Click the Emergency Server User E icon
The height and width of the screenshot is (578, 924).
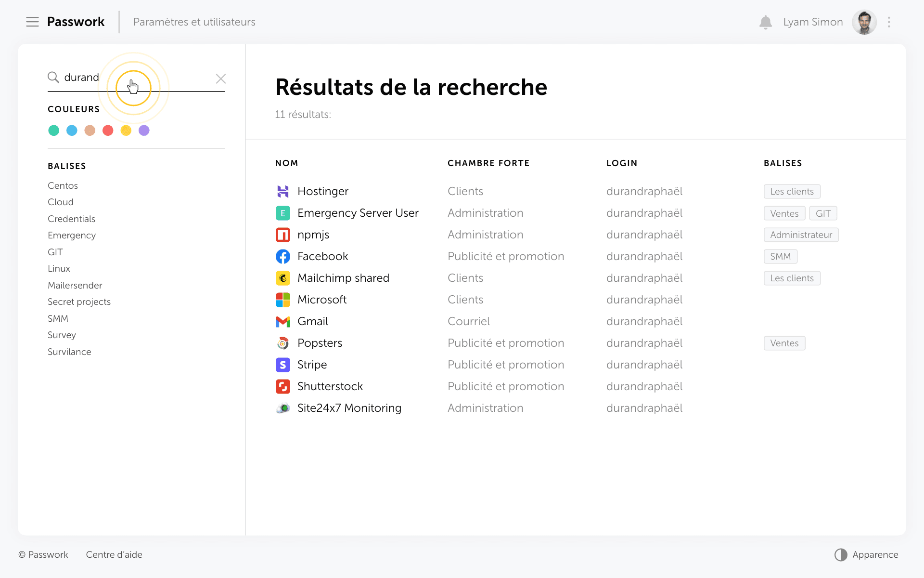[x=283, y=213]
